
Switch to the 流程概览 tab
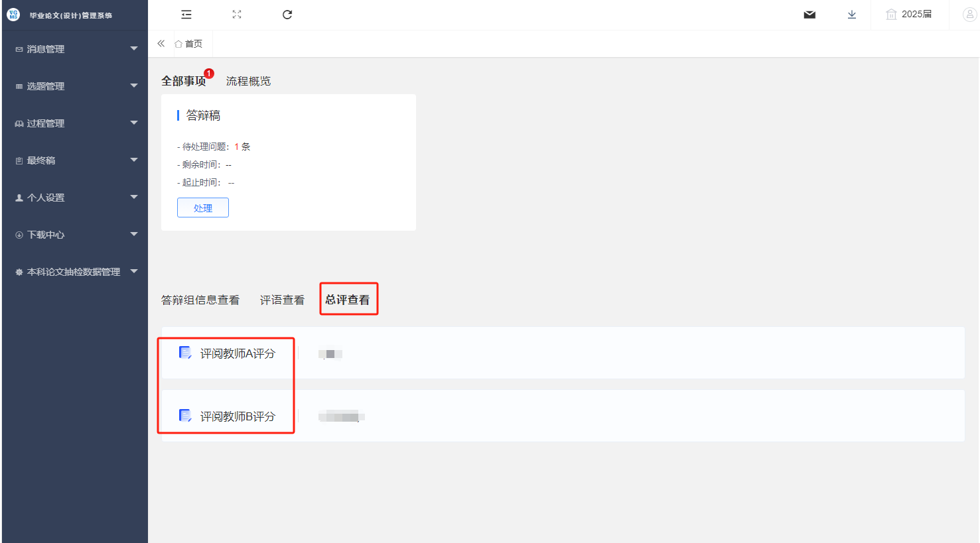248,81
